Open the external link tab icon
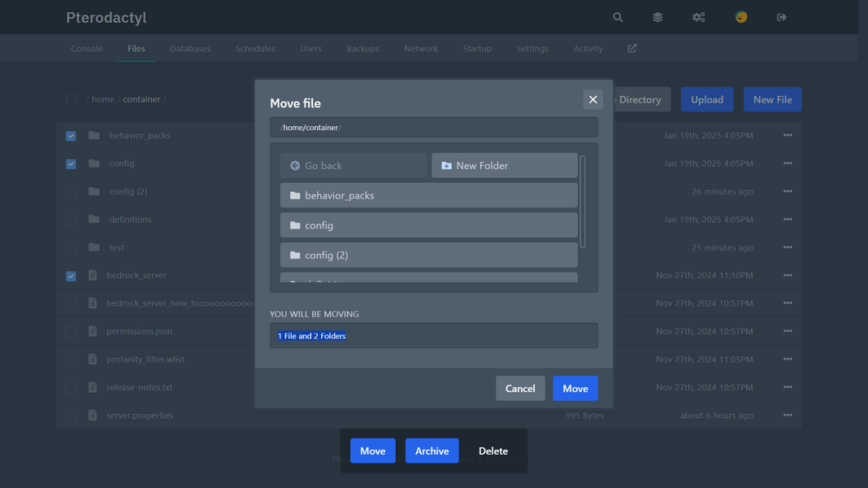This screenshot has width=868, height=488. (631, 48)
